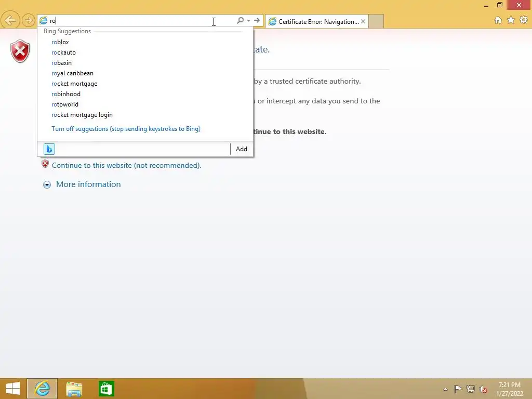The image size is (532, 399).
Task: Open the address bar autocomplete dropdown arrow
Action: [x=249, y=21]
